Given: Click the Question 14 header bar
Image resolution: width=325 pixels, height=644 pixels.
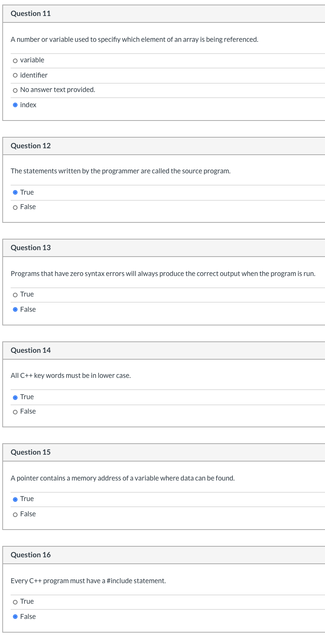Looking at the screenshot, I should point(164,351).
